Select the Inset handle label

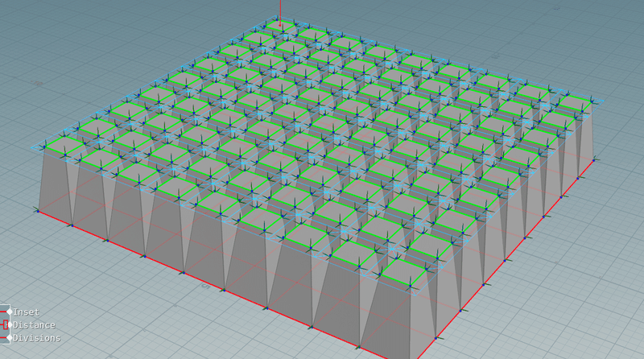(27, 312)
